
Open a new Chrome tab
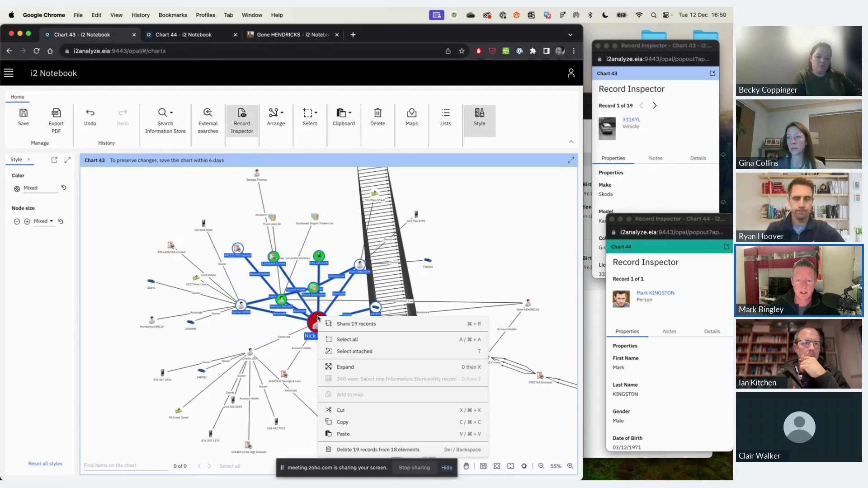[353, 34]
